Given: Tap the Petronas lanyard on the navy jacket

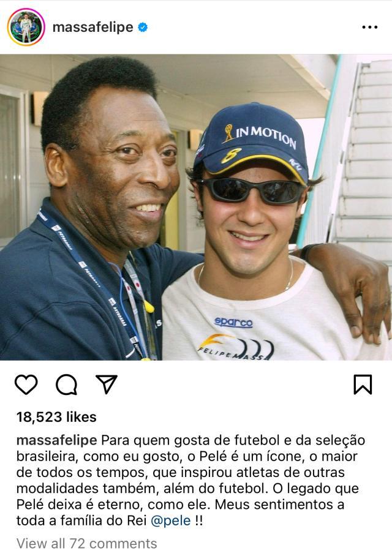Looking at the screenshot, I should 92,284.
